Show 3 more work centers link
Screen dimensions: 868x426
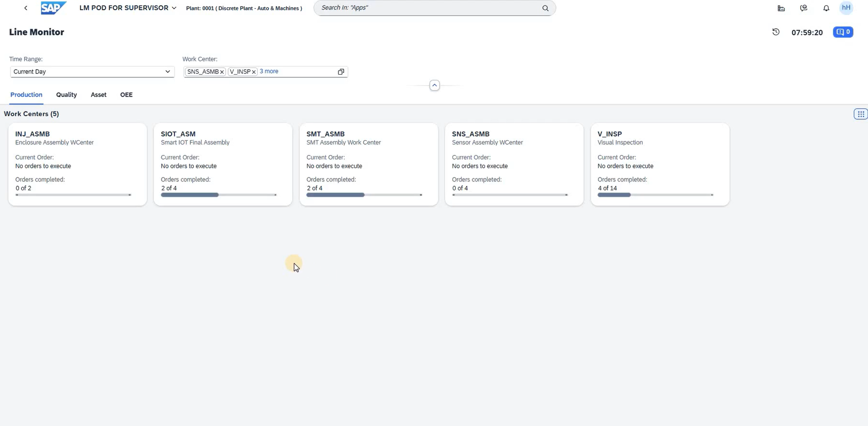click(269, 72)
